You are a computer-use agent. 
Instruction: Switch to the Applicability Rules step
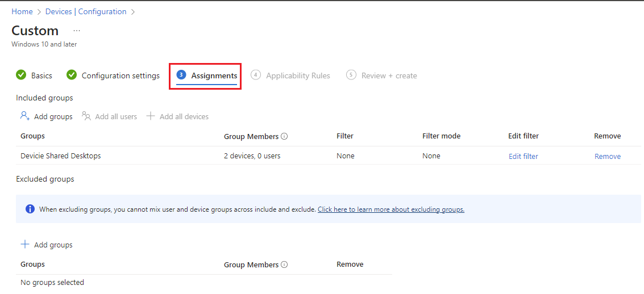coord(298,75)
